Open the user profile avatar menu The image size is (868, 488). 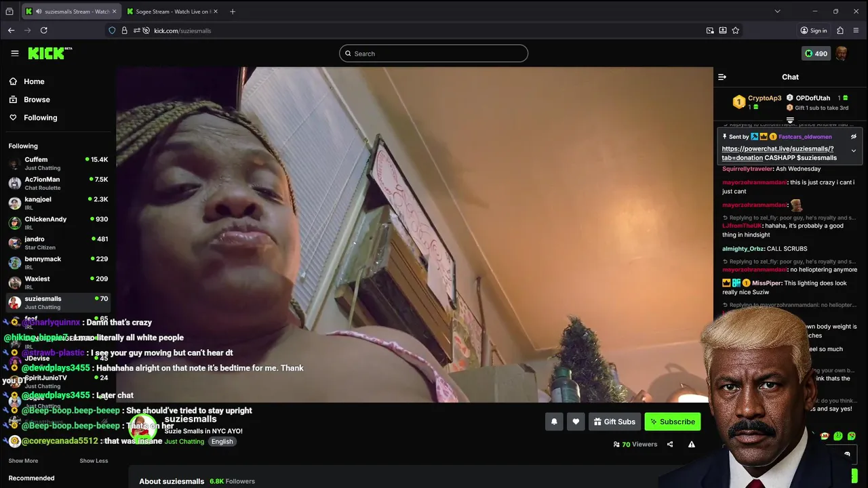842,54
